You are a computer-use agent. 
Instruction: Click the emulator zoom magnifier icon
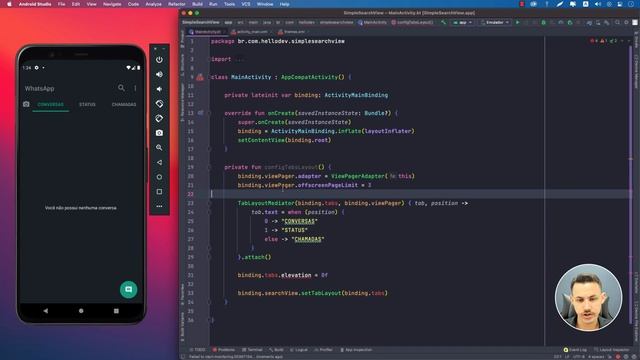click(x=159, y=148)
